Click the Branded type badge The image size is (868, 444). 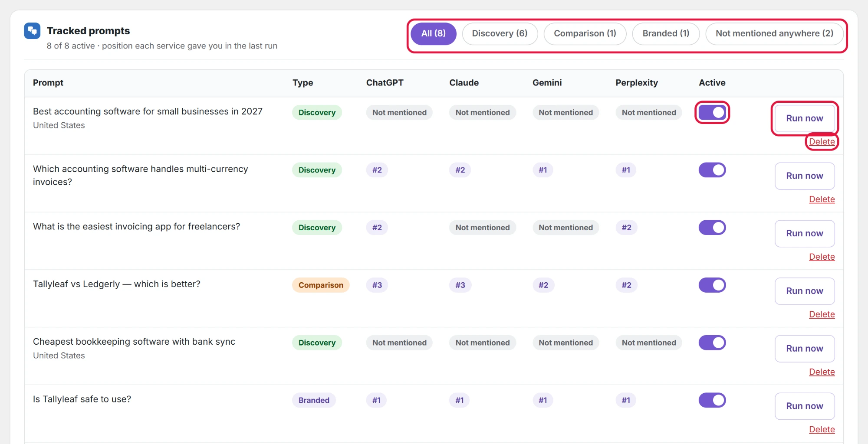point(314,400)
